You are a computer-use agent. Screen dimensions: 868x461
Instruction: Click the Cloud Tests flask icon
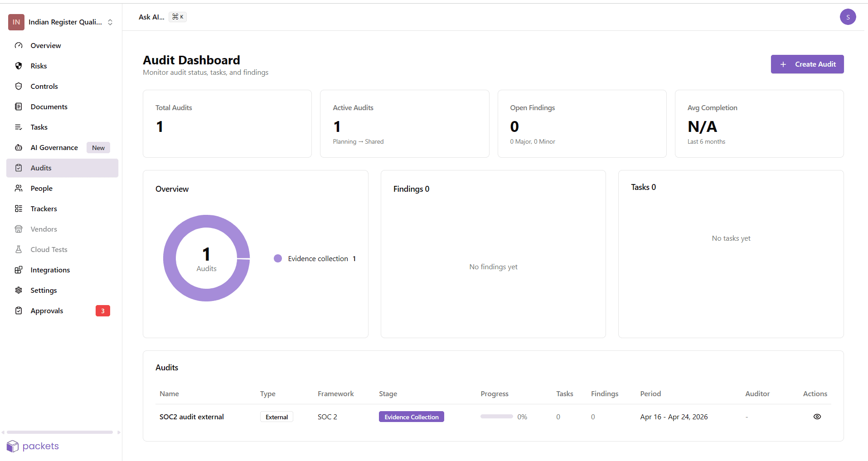point(19,249)
